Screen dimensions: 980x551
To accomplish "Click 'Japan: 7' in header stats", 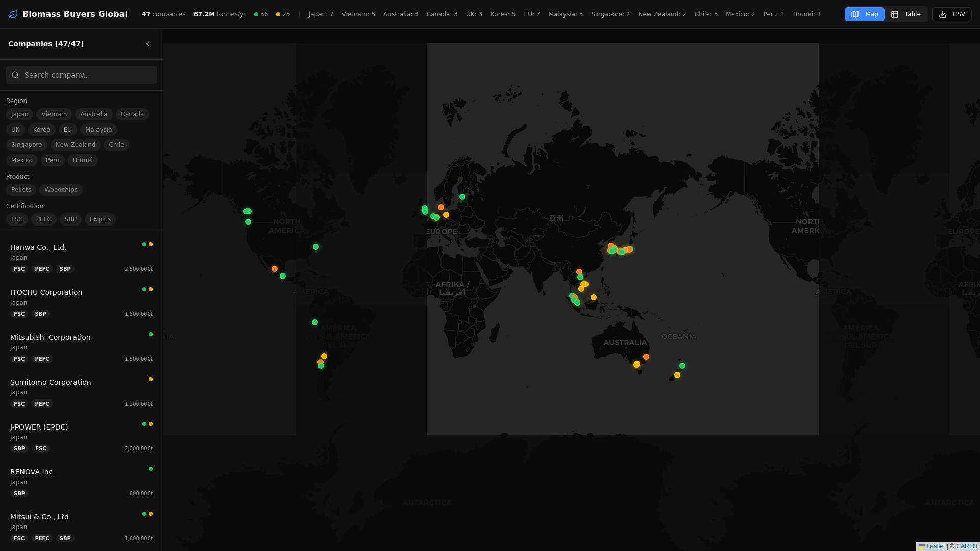I will coord(321,14).
